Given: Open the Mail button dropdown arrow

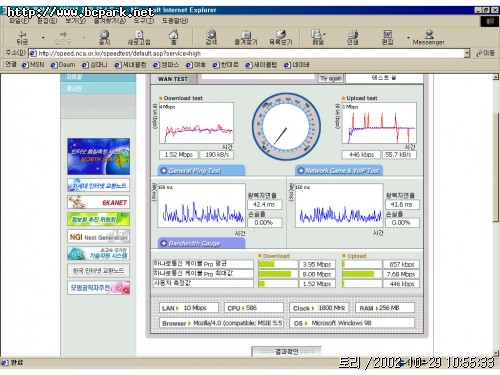Looking at the screenshot, I should [x=325, y=34].
